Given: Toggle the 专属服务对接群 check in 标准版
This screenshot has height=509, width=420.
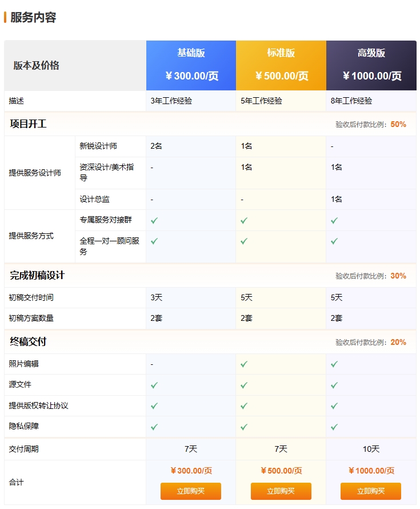Looking at the screenshot, I should point(243,220).
